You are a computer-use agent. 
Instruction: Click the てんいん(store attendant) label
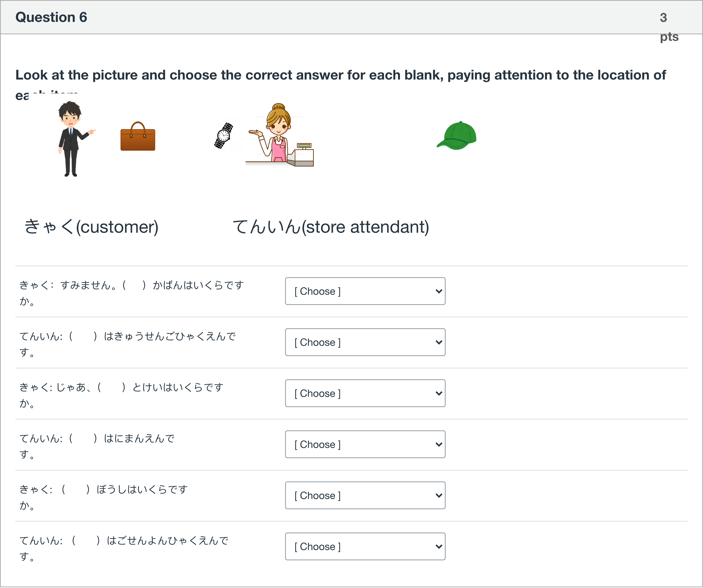(331, 227)
